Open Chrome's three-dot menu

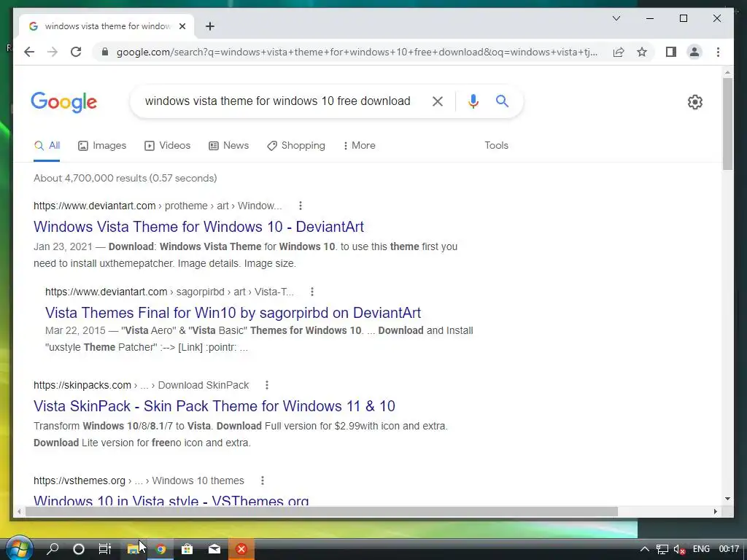coord(718,52)
